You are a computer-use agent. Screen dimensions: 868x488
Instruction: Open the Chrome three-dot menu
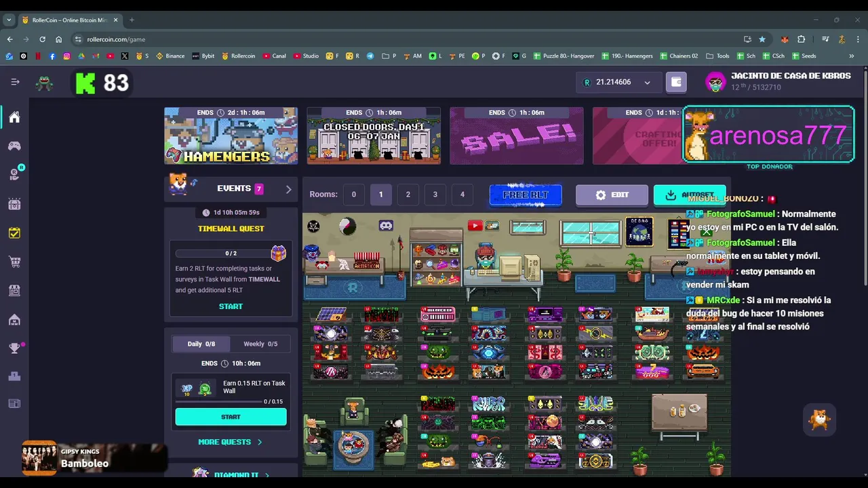point(856,39)
